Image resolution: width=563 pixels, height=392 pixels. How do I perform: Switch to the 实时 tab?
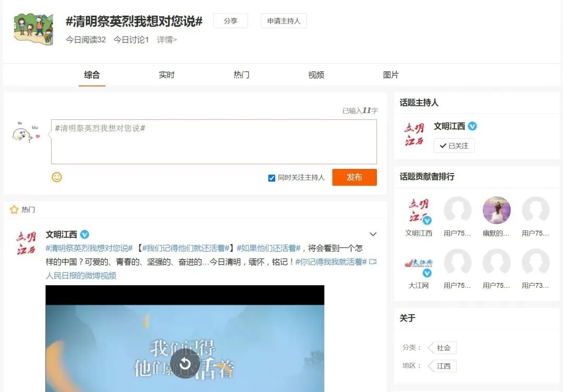[166, 75]
